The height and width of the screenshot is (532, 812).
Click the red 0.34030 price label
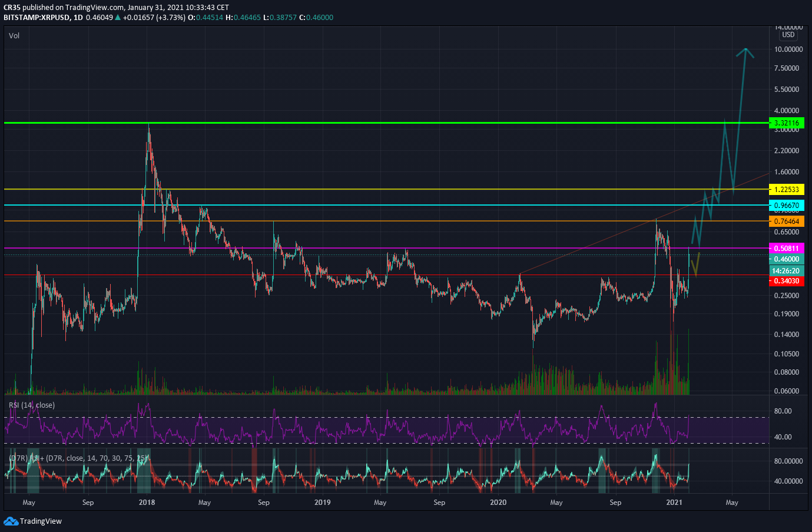(x=787, y=281)
